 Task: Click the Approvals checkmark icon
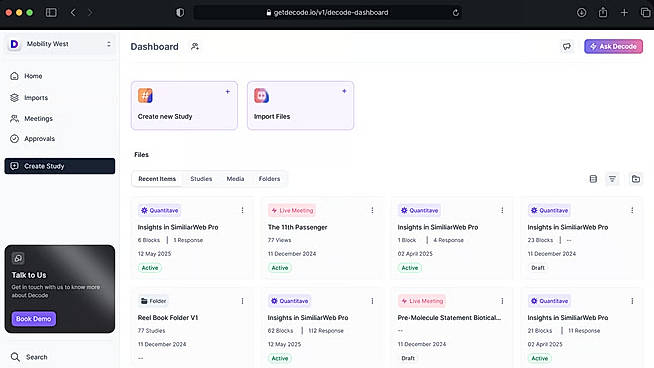point(15,139)
